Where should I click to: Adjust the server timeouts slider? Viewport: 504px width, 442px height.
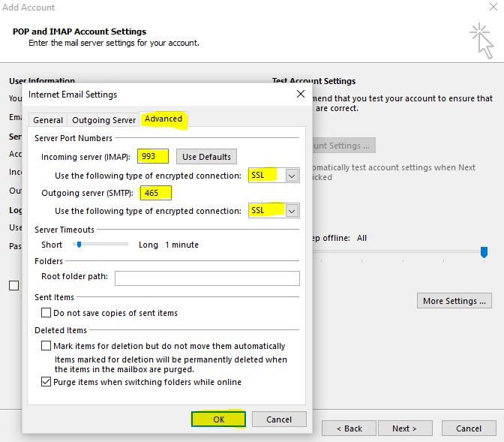pyautogui.click(x=77, y=245)
